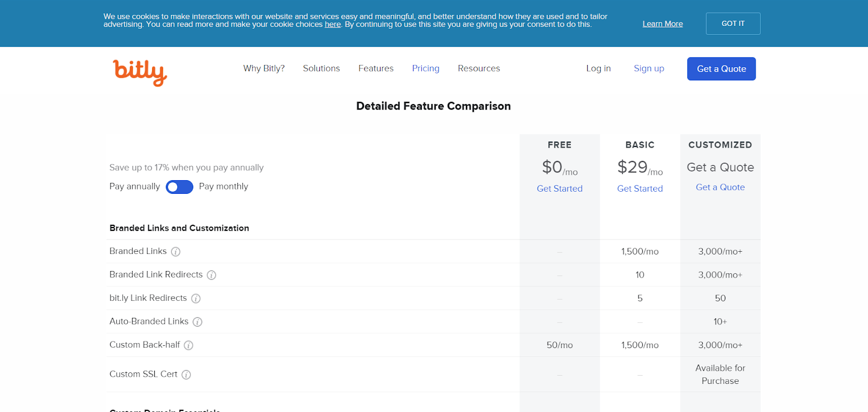
Task: Show info for Auto-Branded Links
Action: click(197, 322)
